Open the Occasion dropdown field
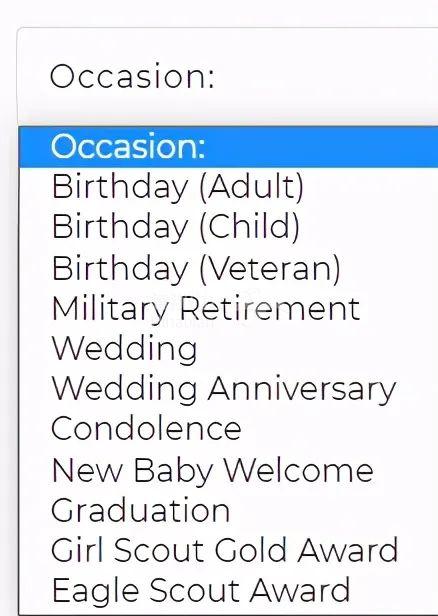Viewport: 438px width, 616px height. pos(228,76)
